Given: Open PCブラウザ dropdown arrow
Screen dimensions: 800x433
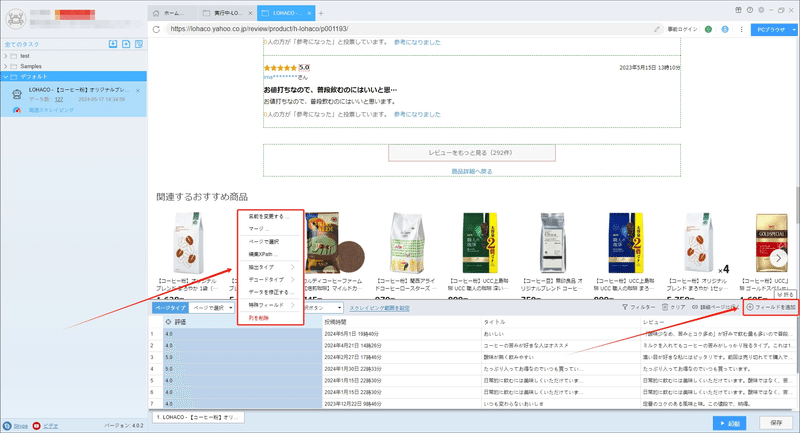Looking at the screenshot, I should tap(794, 30).
